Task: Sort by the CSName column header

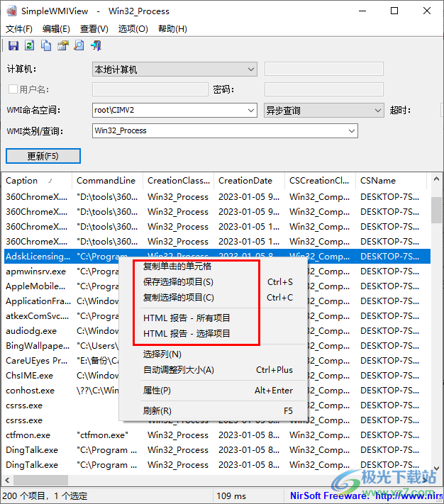Action: point(392,181)
